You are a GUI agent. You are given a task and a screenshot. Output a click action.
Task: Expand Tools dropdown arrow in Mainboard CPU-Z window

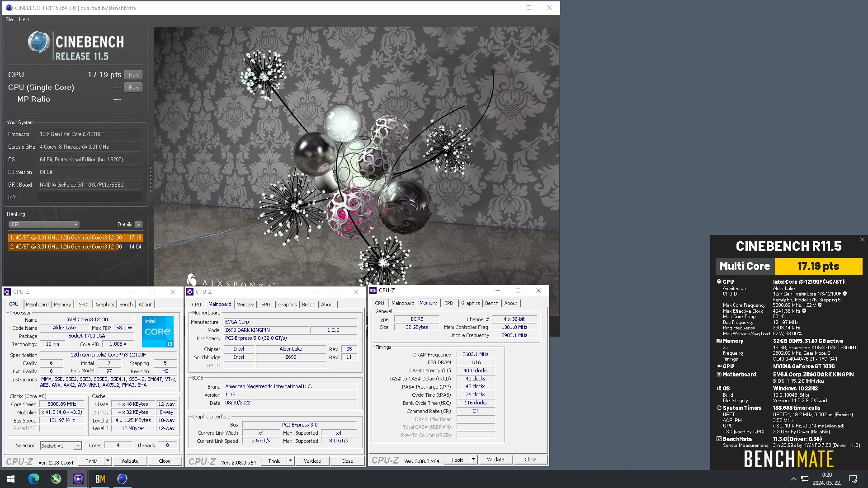(x=290, y=461)
